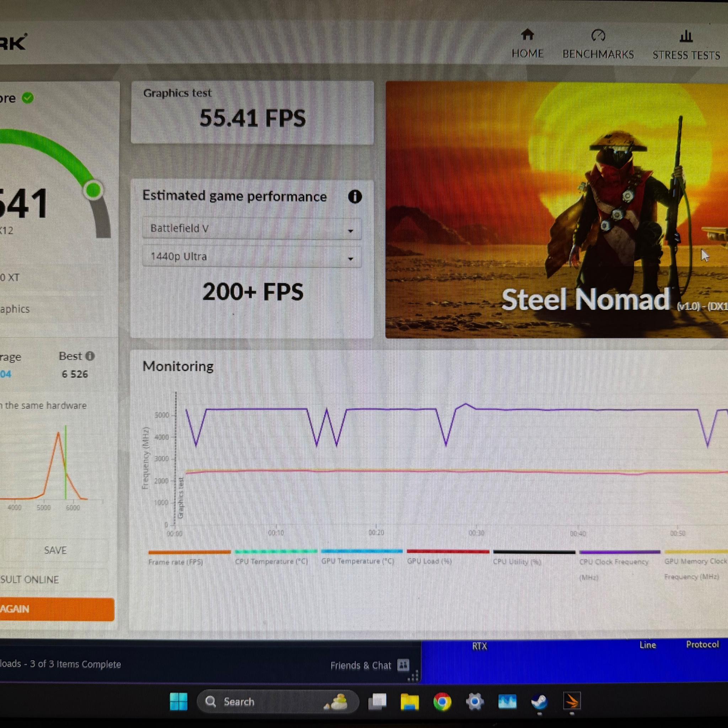Click the RTX label in blue window
The height and width of the screenshot is (728, 728).
(x=479, y=646)
